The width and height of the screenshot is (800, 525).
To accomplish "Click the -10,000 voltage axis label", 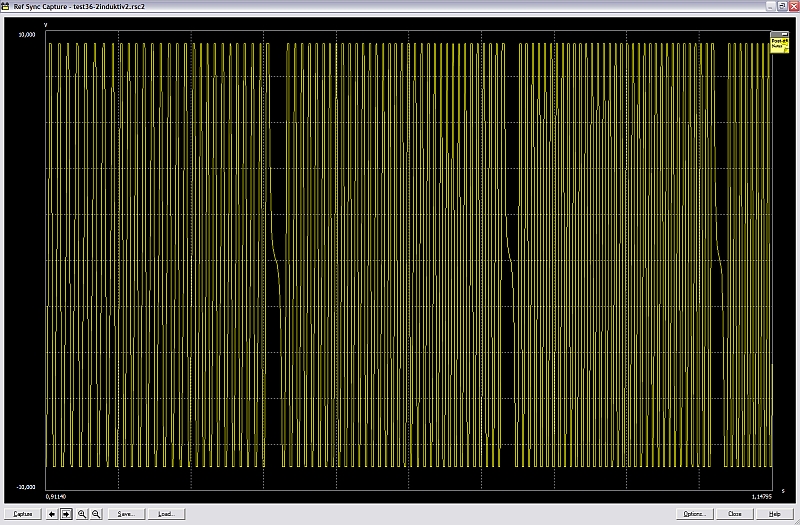I will pyautogui.click(x=26, y=487).
